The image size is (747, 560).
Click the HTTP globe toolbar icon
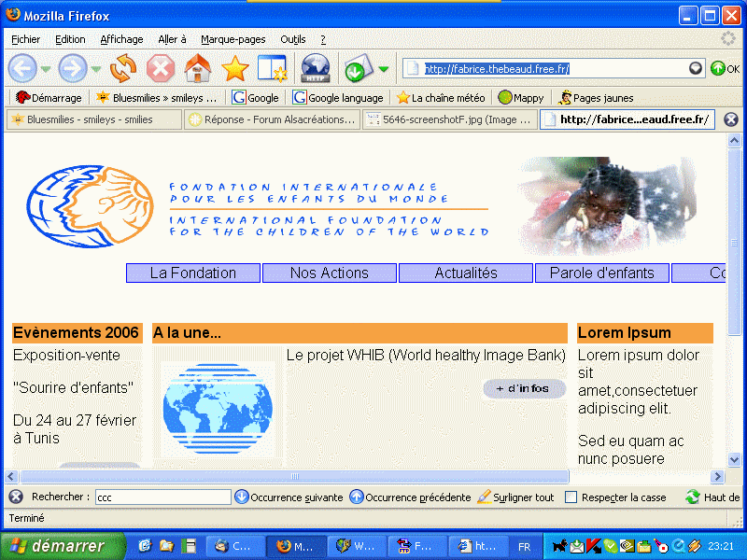pyautogui.click(x=315, y=68)
